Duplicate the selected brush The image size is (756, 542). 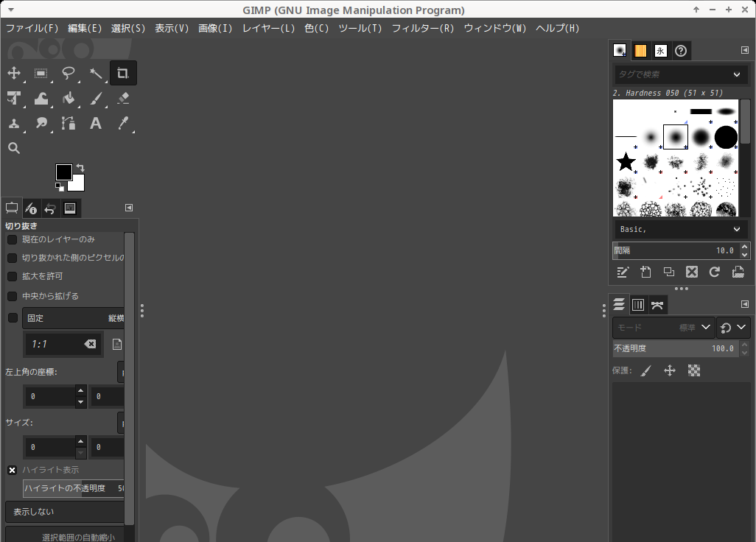669,272
